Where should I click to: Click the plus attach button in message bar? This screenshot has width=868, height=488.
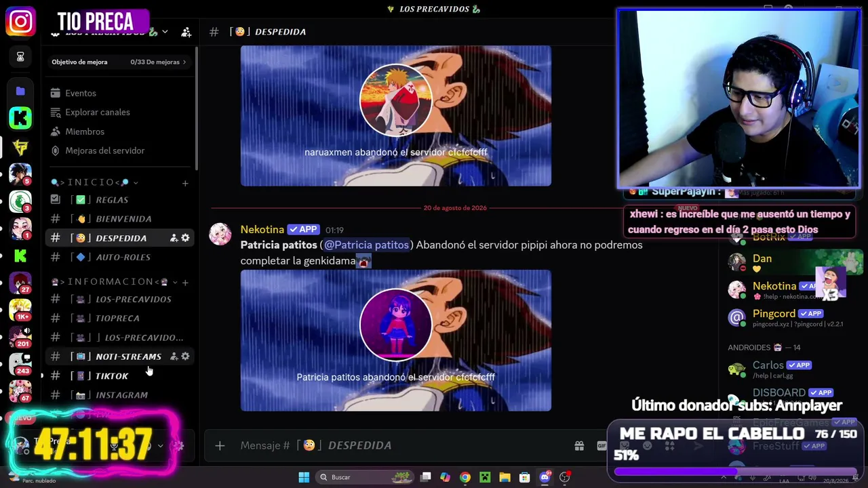(220, 445)
